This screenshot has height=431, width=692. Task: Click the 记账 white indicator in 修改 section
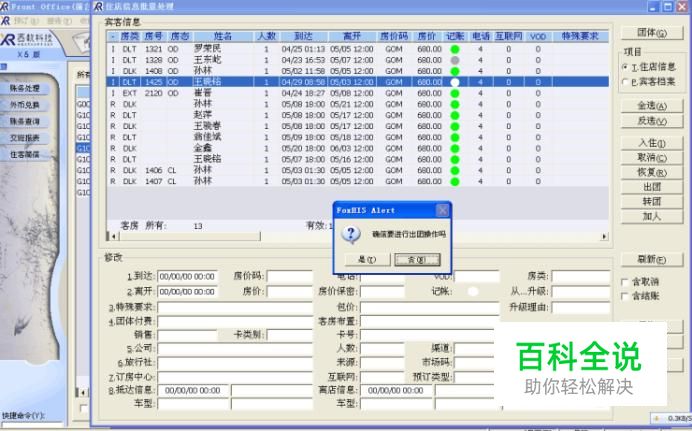pyautogui.click(x=473, y=292)
